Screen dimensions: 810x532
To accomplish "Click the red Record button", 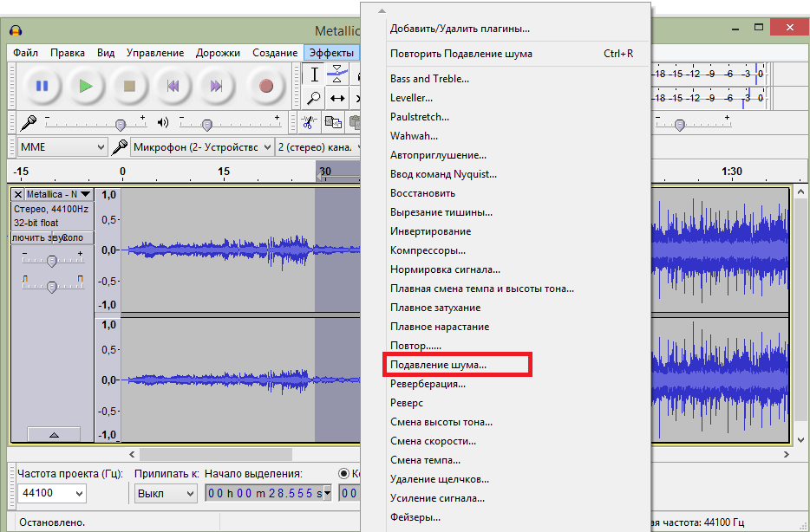I will tap(266, 86).
